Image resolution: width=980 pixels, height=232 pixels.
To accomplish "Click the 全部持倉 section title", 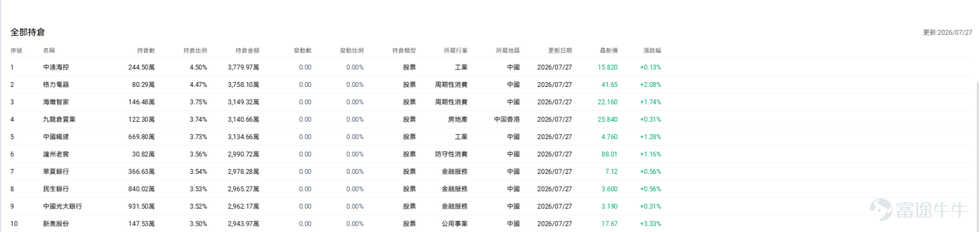I will point(28,32).
